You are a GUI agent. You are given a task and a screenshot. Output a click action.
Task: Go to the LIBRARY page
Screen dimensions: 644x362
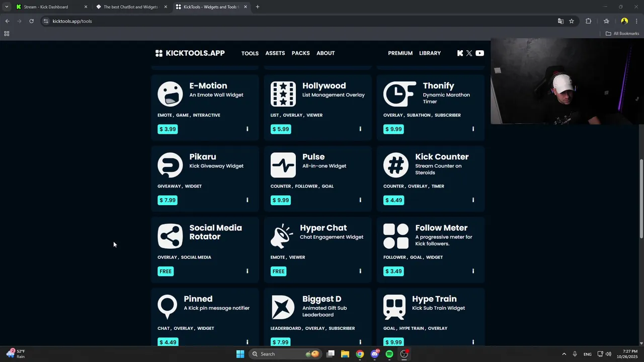[430, 53]
